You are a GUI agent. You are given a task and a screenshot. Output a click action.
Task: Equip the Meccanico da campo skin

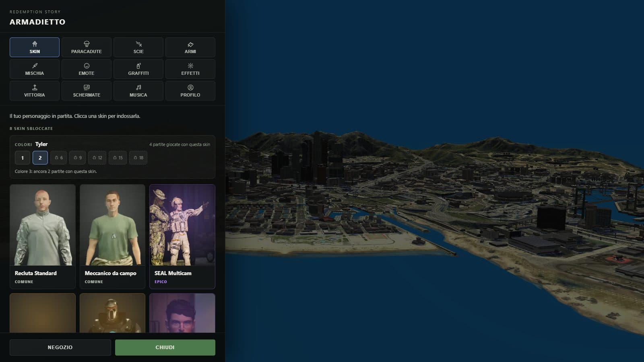click(112, 237)
